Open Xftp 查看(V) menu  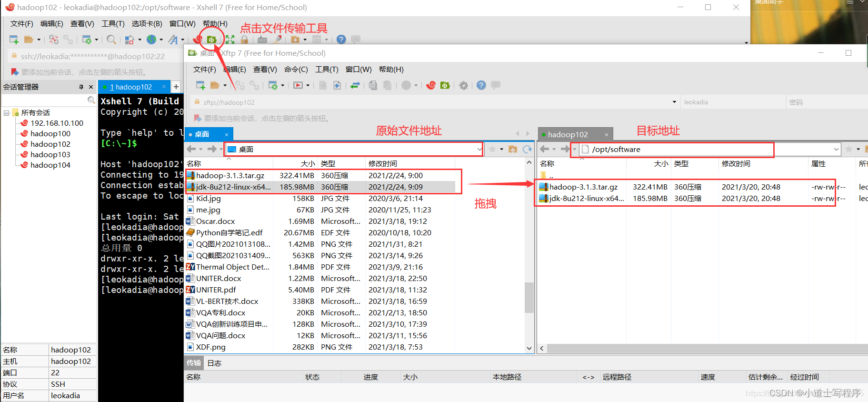pyautogui.click(x=265, y=69)
